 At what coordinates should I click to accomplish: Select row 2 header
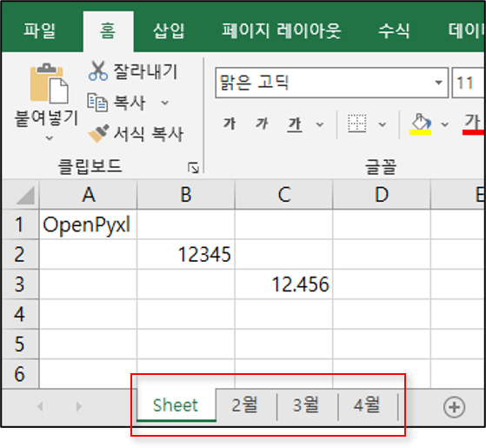[20, 254]
